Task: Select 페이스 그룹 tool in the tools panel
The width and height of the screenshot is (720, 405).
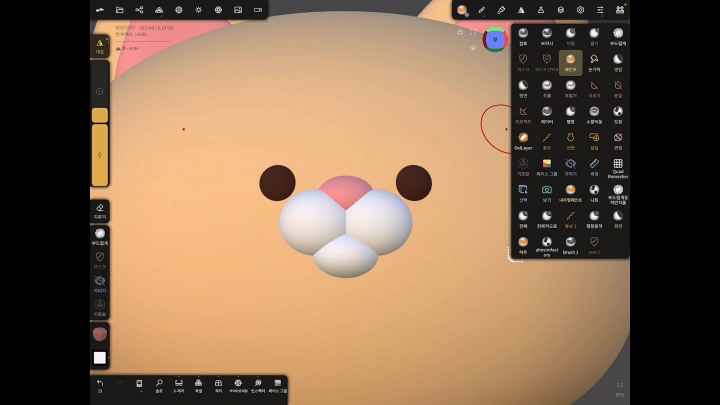Action: pyautogui.click(x=547, y=167)
